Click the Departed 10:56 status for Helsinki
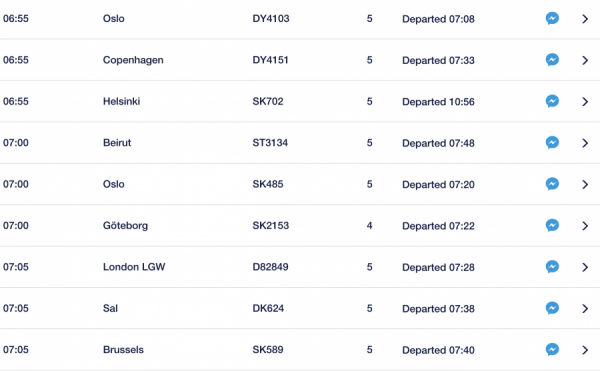Screen dimensions: 600x371 (438, 102)
